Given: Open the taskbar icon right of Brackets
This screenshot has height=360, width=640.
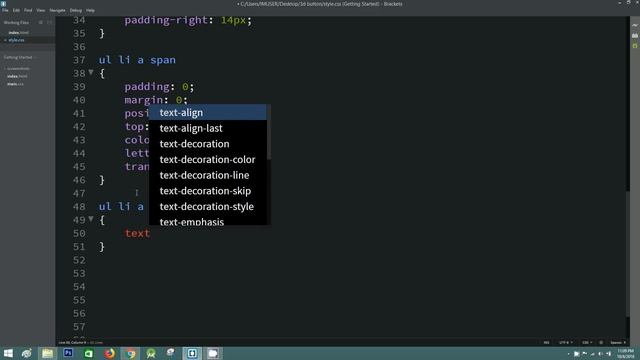Looking at the screenshot, I should click(213, 353).
